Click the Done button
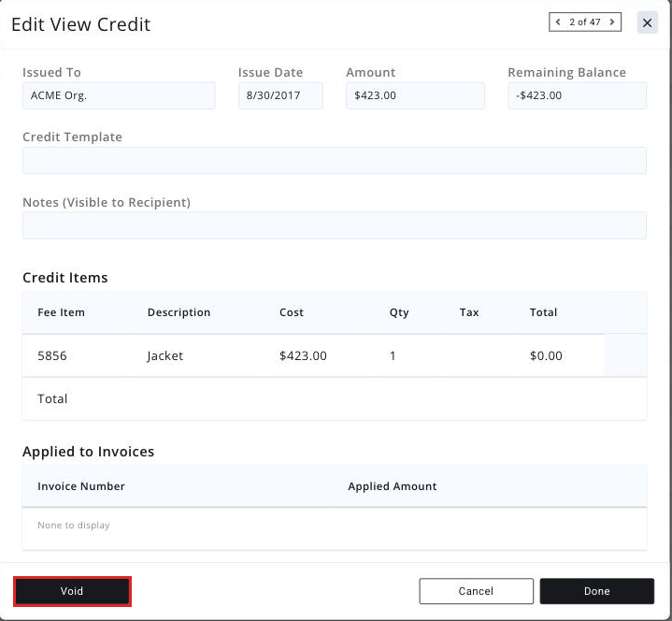The height and width of the screenshot is (621, 672). click(597, 591)
